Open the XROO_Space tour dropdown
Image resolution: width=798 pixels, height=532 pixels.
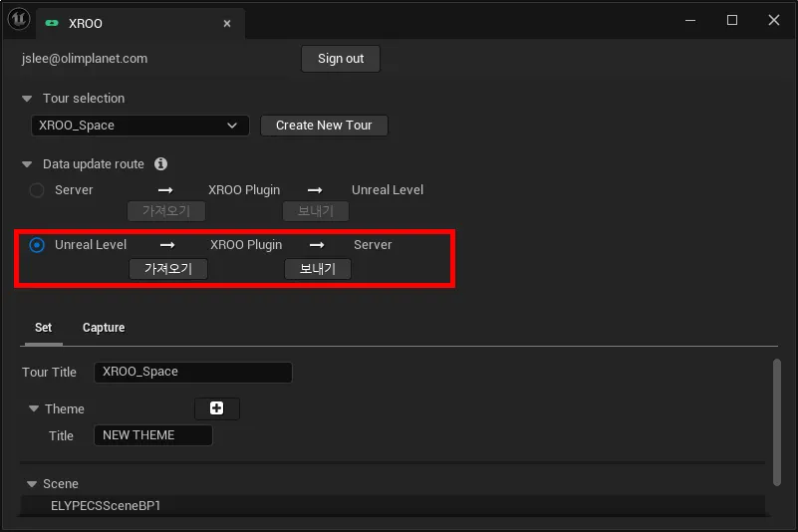(139, 126)
